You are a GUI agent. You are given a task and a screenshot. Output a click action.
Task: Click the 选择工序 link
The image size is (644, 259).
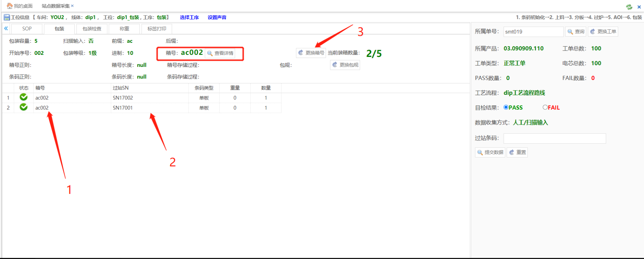click(x=189, y=17)
